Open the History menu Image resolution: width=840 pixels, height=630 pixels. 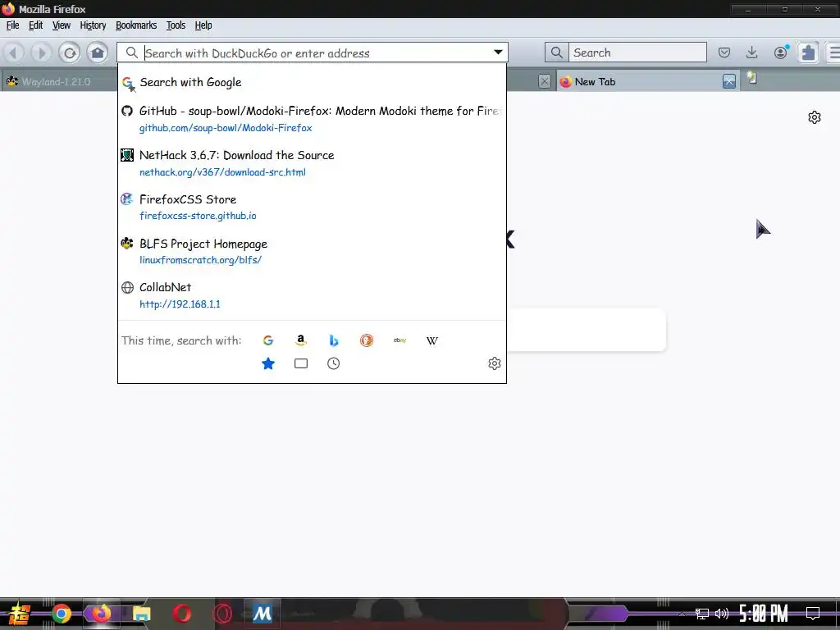pyautogui.click(x=94, y=25)
